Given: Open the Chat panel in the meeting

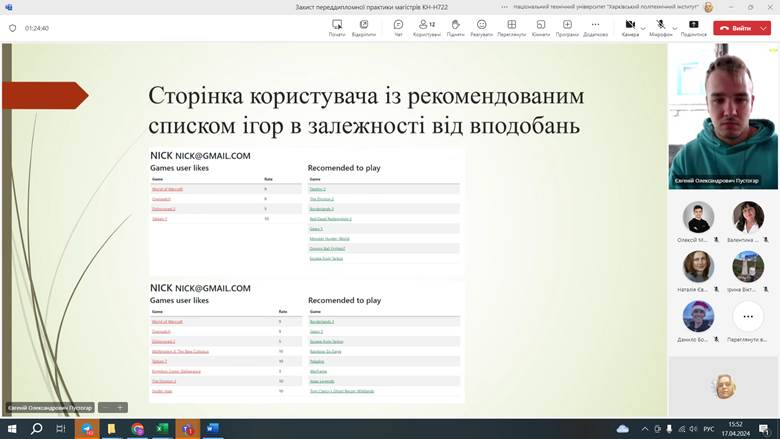Looking at the screenshot, I should coord(398,27).
